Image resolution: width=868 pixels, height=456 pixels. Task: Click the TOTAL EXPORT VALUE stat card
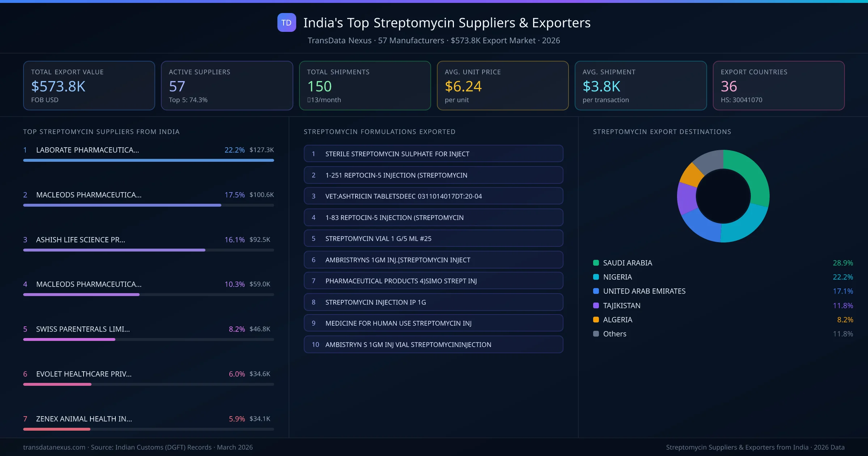(89, 85)
